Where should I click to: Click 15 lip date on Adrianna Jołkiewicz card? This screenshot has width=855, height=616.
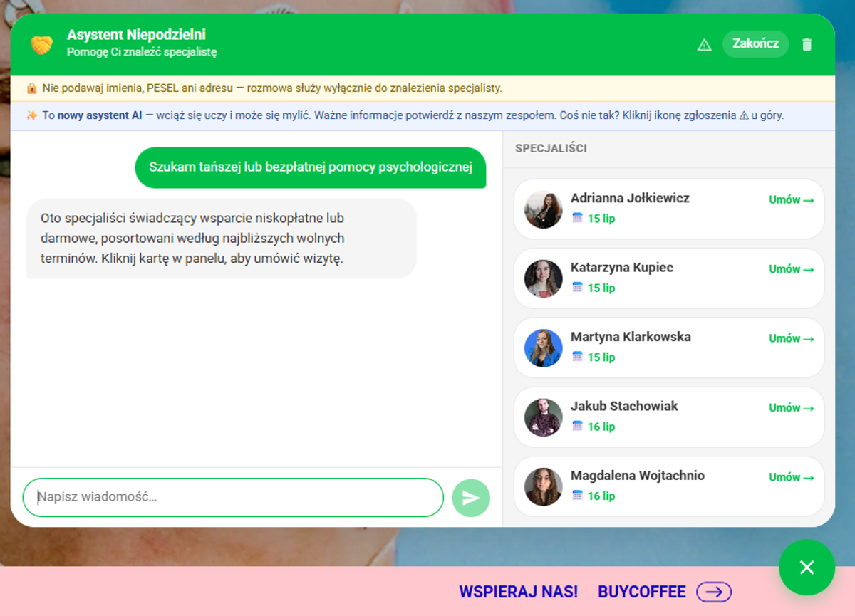601,219
